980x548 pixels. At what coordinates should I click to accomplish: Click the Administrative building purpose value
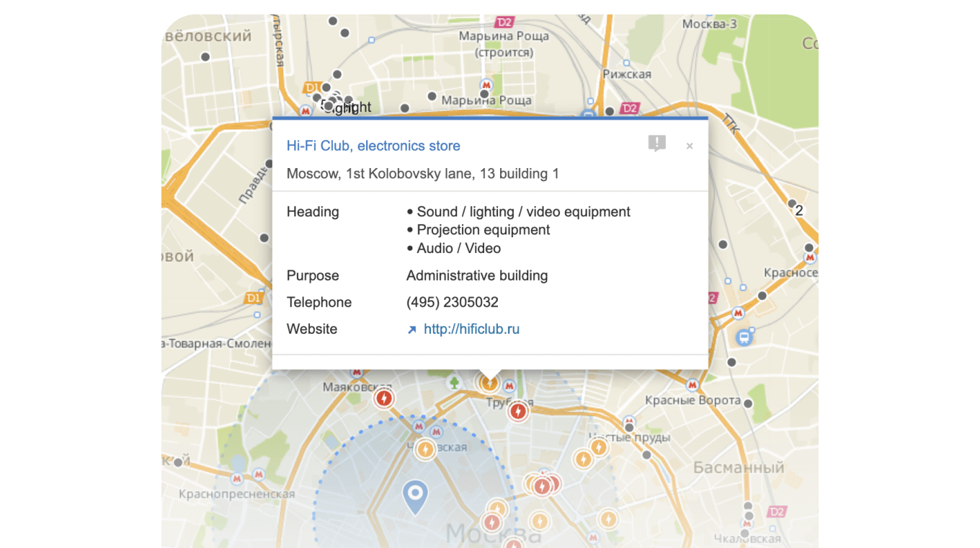[x=477, y=275]
